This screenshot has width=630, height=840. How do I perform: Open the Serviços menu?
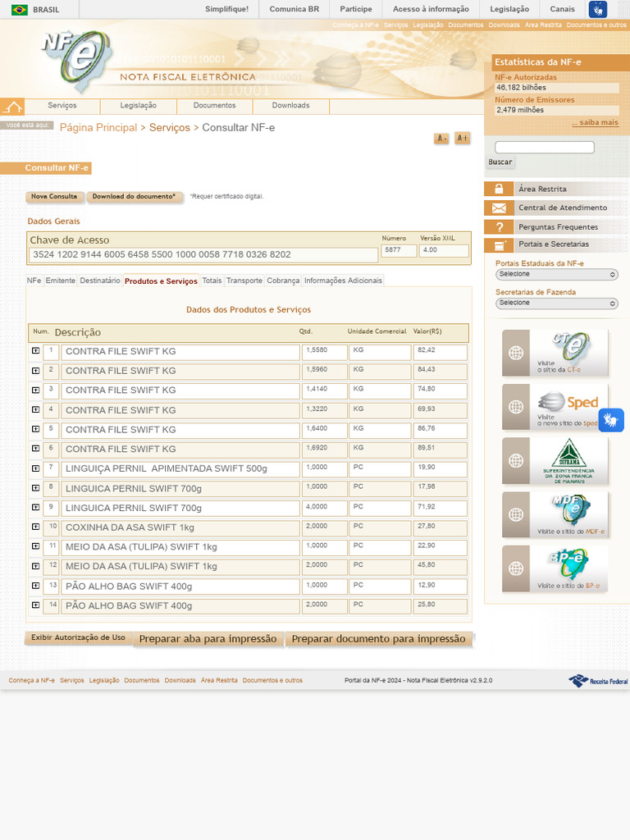(x=62, y=106)
